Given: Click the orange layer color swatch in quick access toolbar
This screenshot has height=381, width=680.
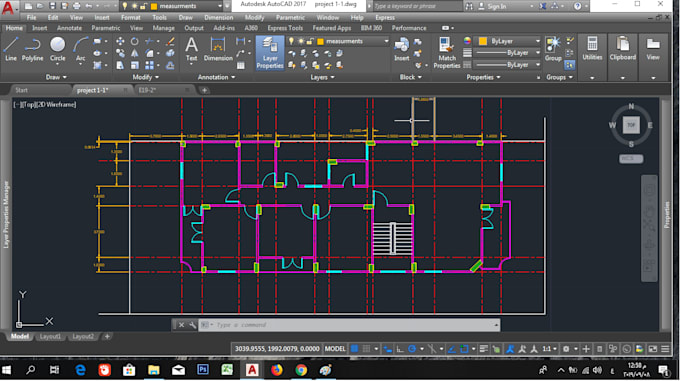Looking at the screenshot, I should point(154,7).
